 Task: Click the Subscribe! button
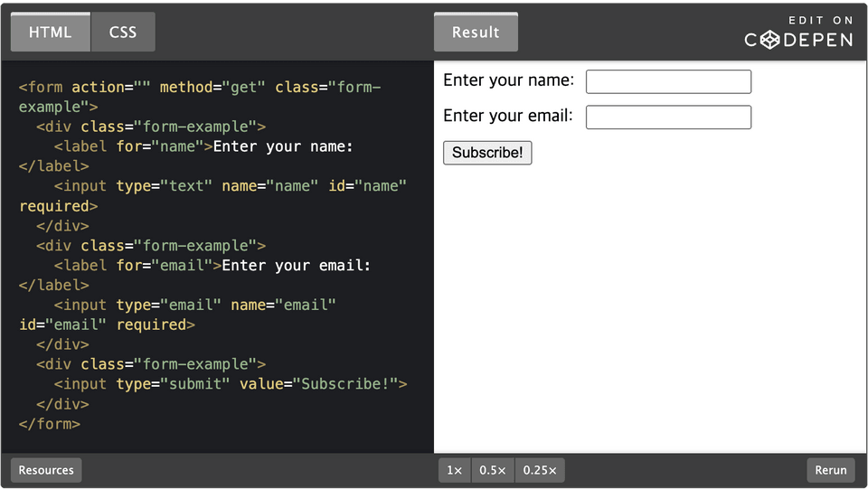tap(487, 153)
